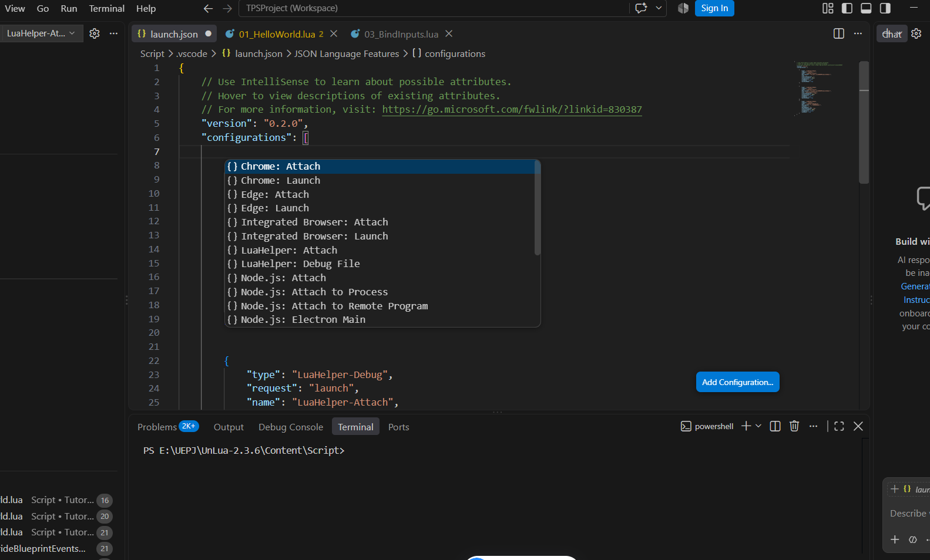Screen dimensions: 930x560
Task: Create a new terminal with plus icon
Action: coord(746,426)
